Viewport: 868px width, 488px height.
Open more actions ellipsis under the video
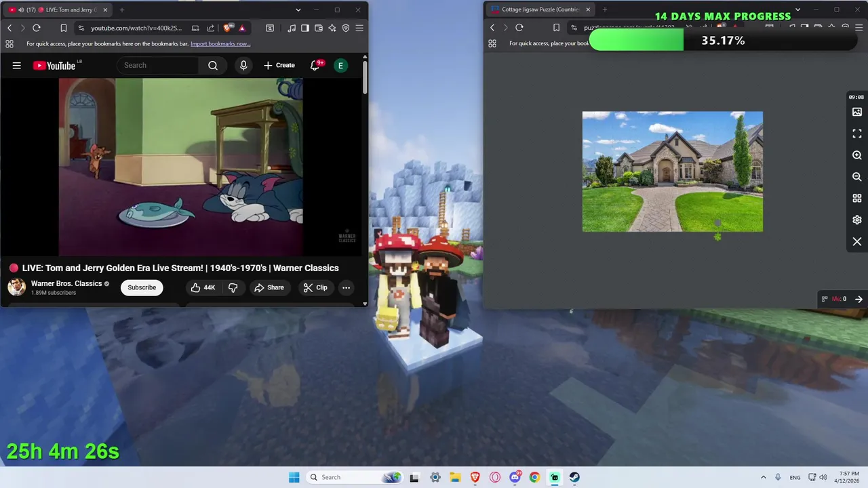pos(346,287)
